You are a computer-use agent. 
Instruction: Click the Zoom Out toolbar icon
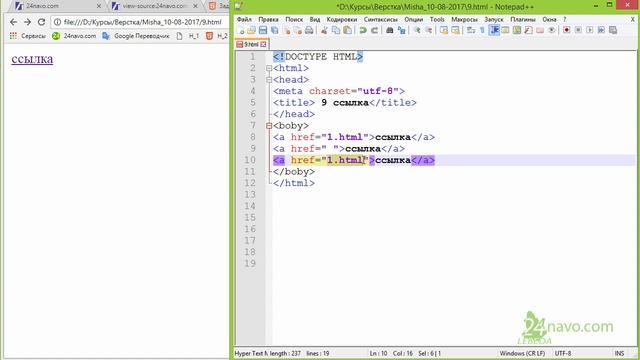coord(428,30)
